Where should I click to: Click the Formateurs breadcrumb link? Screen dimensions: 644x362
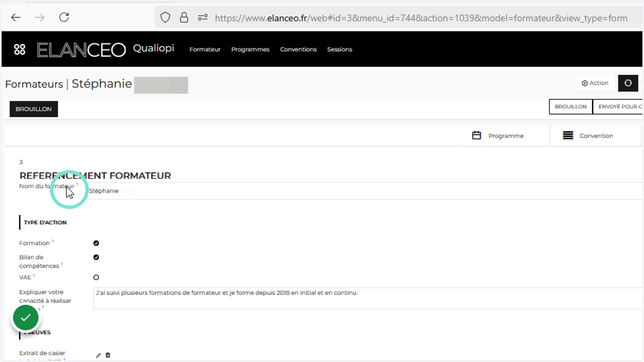tap(34, 84)
